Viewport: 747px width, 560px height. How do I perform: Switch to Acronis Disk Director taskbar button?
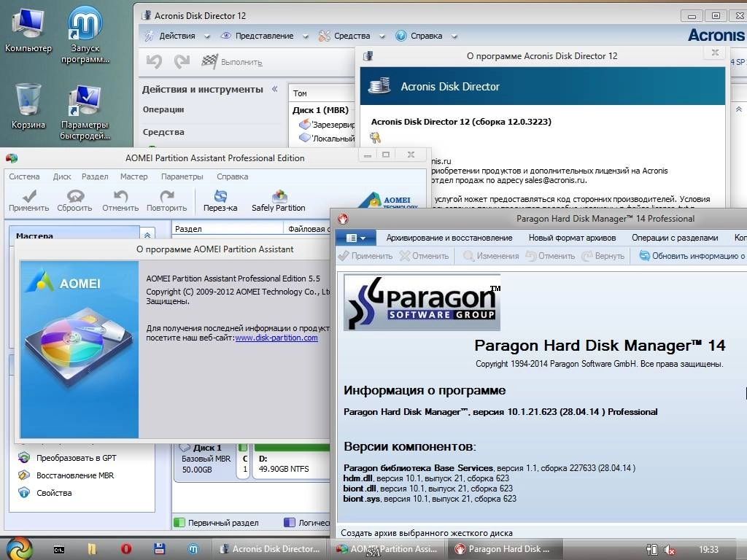(x=268, y=549)
